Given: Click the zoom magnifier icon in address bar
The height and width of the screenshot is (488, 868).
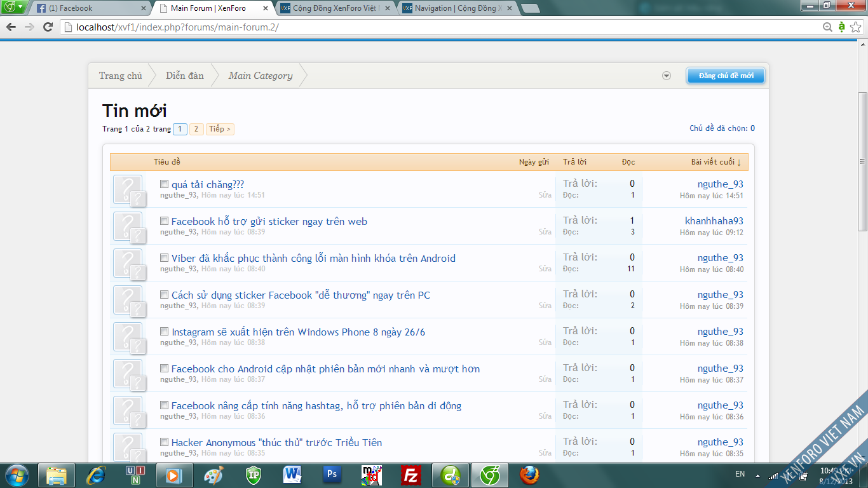Looking at the screenshot, I should (x=827, y=27).
